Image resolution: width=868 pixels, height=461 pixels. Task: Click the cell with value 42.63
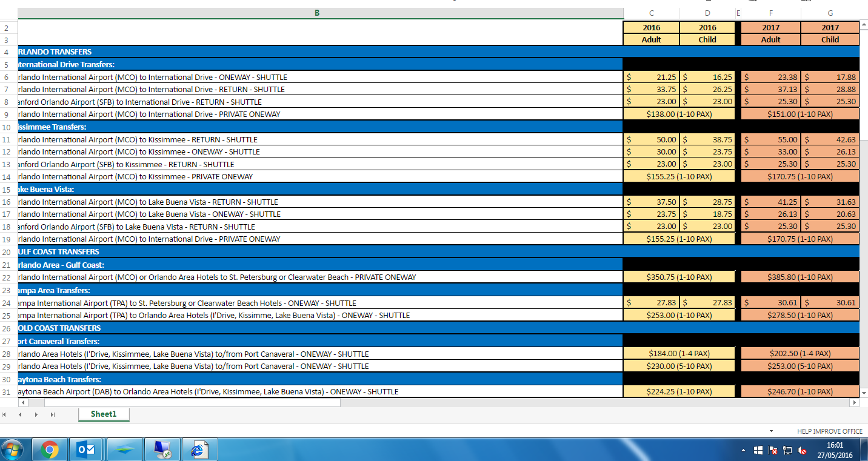(x=830, y=140)
